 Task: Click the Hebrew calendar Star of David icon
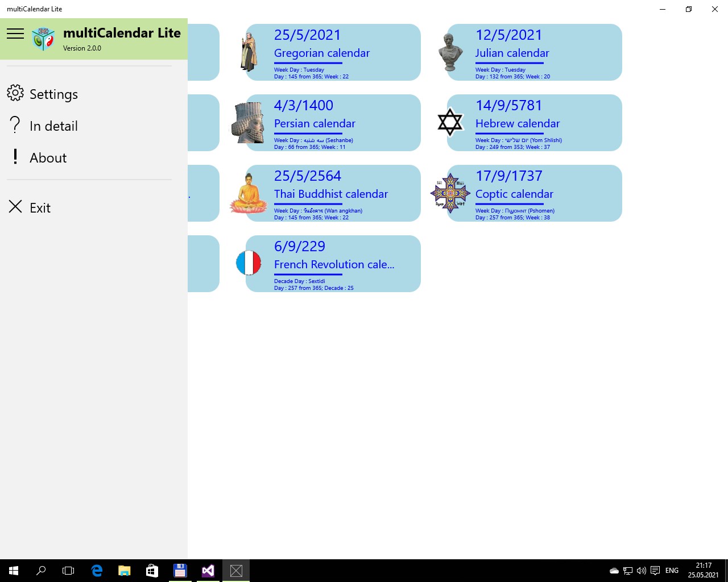click(450, 122)
